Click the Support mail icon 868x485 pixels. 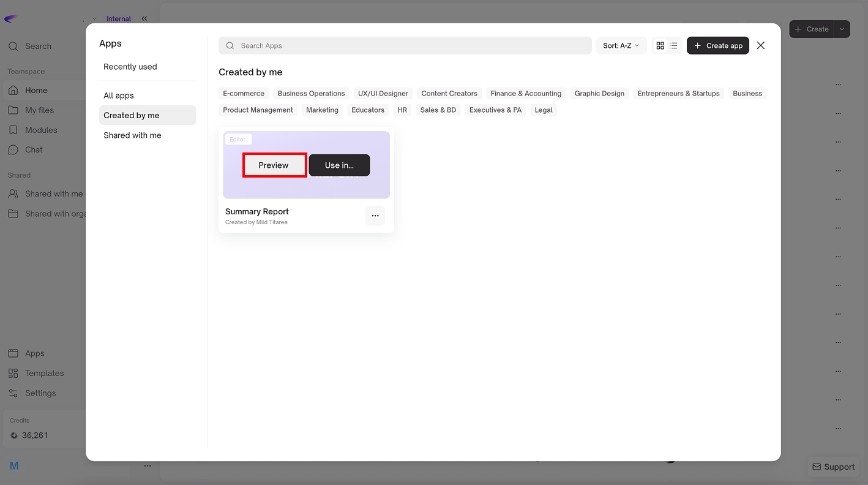(x=817, y=467)
